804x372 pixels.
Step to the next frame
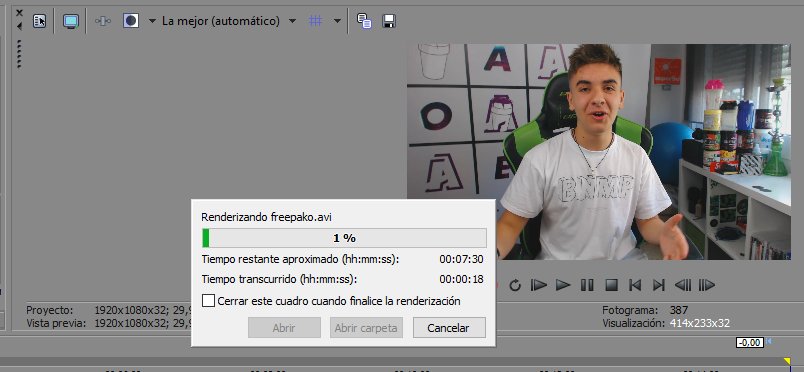(707, 285)
